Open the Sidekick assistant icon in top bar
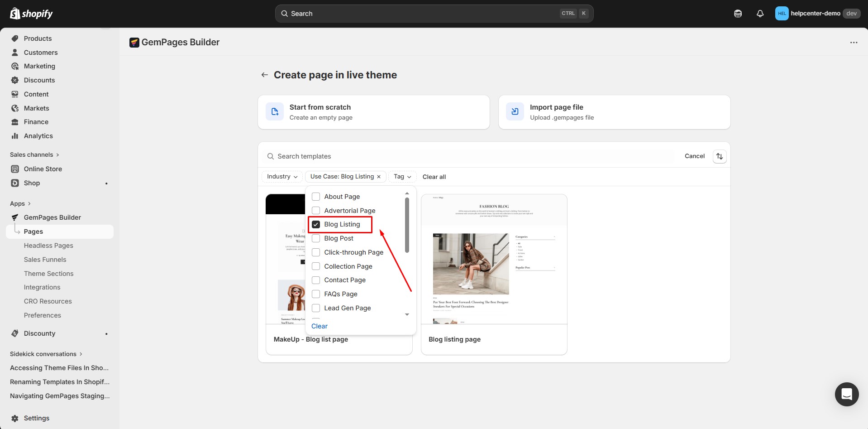868x429 pixels. tap(738, 14)
